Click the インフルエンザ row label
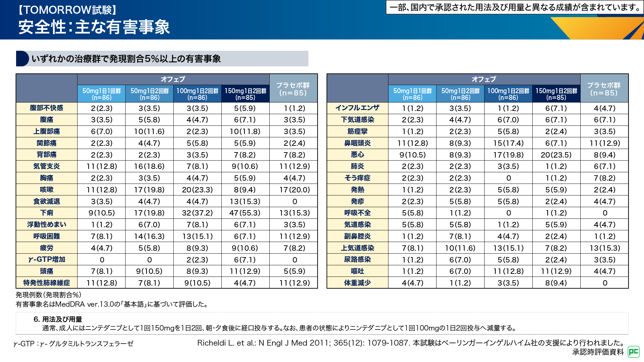This screenshot has height=362, width=644. 358,108
